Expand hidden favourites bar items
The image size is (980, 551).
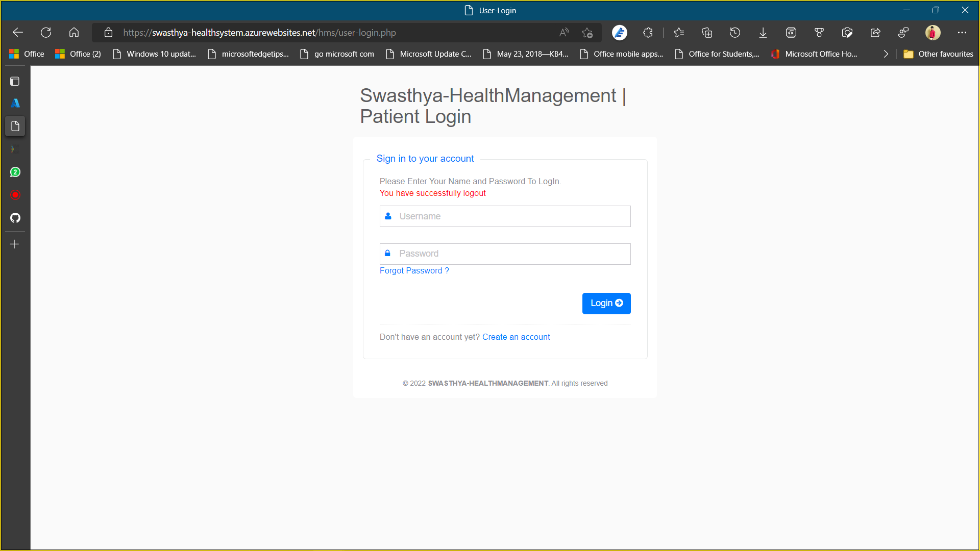[x=886, y=54]
